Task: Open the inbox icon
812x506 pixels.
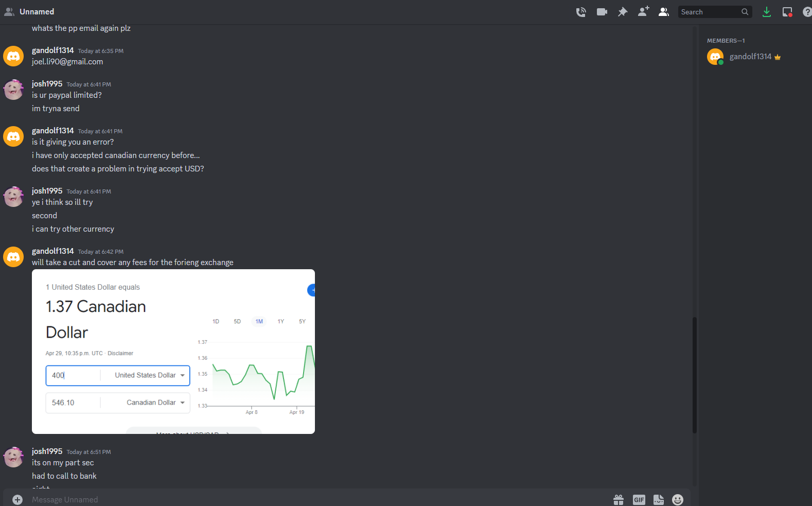Action: (x=787, y=12)
